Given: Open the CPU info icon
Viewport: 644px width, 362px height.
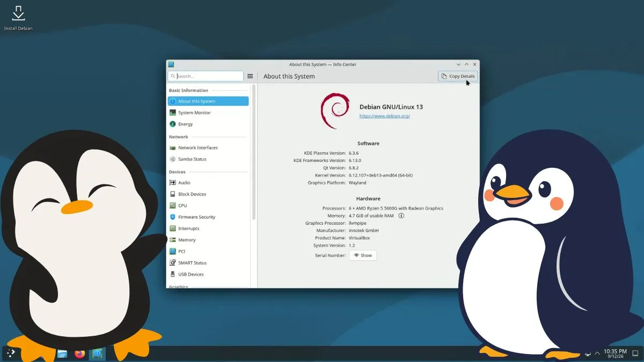Looking at the screenshot, I should (173, 205).
